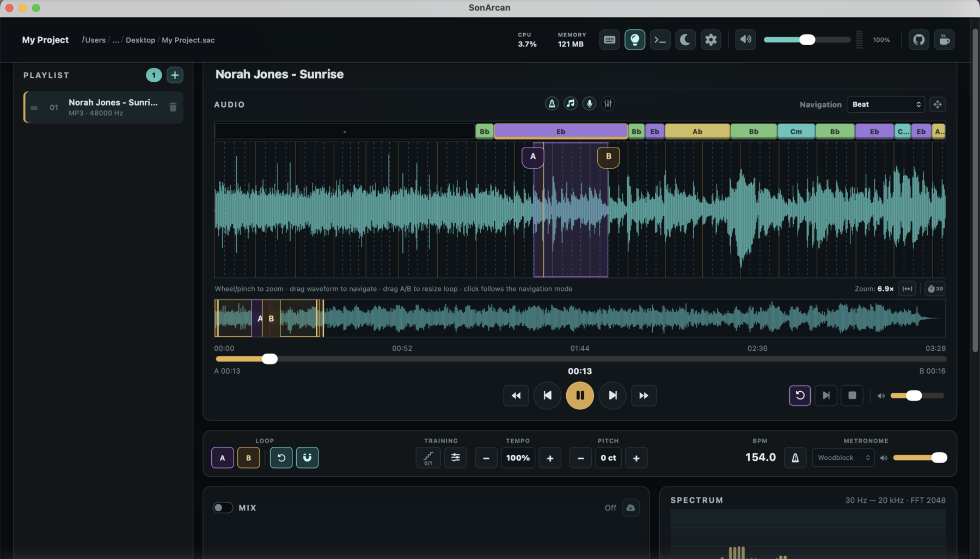Select Norah Jones - Sunri... playlist row
This screenshot has height=559, width=980.
coord(103,107)
